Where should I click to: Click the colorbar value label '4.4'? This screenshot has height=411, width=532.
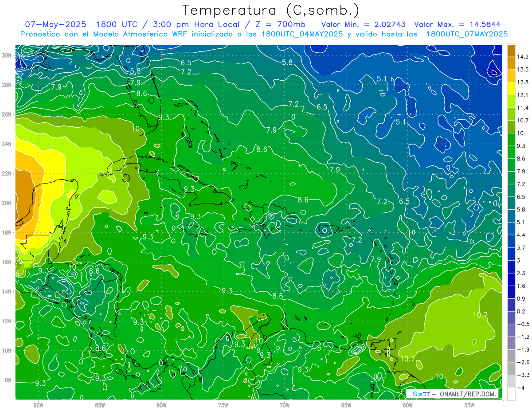(x=522, y=235)
